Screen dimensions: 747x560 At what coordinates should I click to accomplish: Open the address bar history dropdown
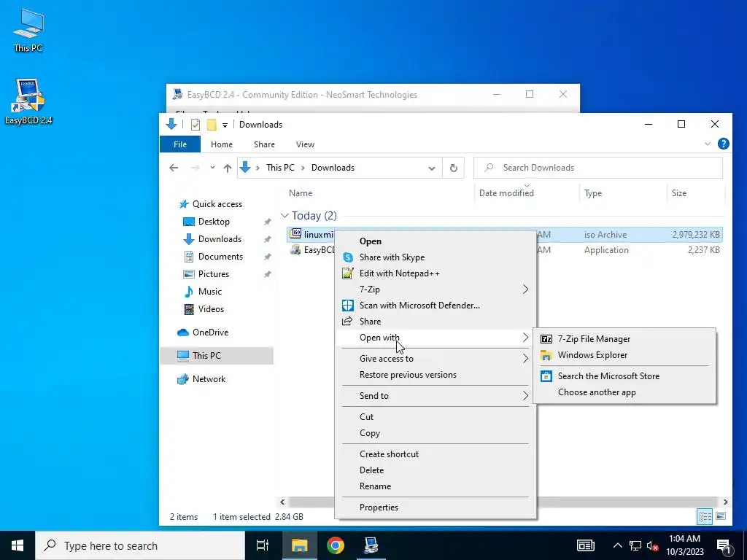pos(432,168)
